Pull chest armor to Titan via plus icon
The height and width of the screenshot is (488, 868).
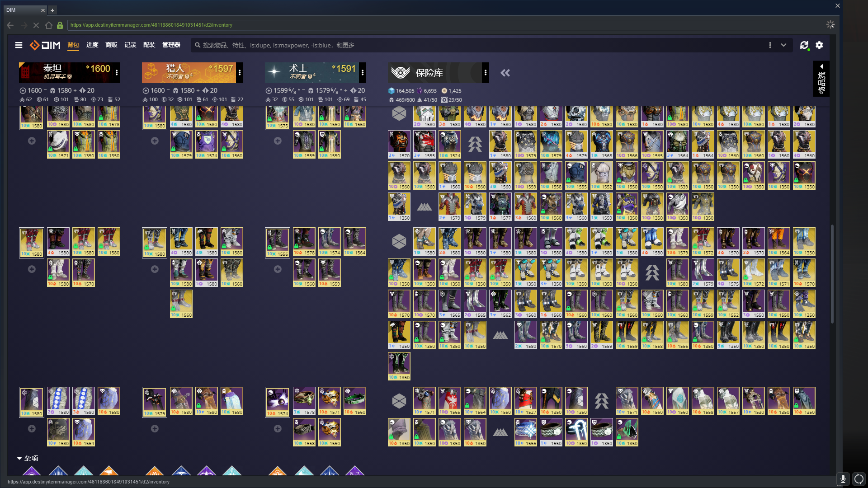(32, 141)
